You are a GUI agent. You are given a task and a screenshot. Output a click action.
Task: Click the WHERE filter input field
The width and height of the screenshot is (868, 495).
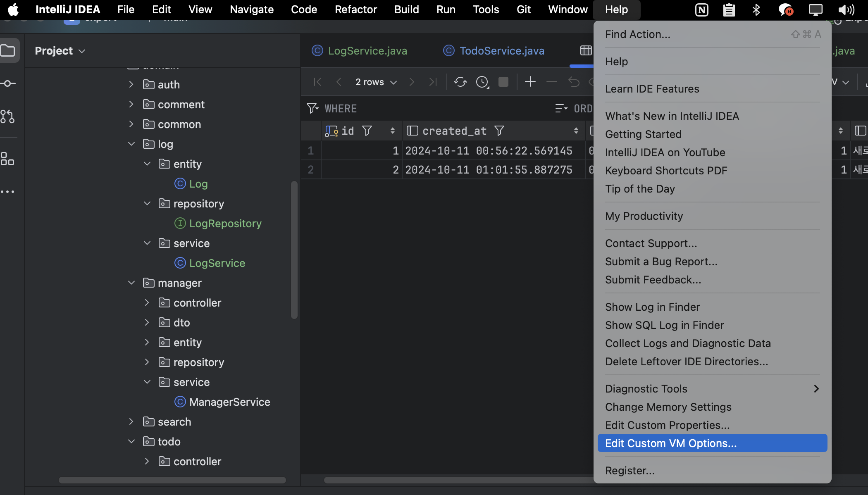coord(434,109)
